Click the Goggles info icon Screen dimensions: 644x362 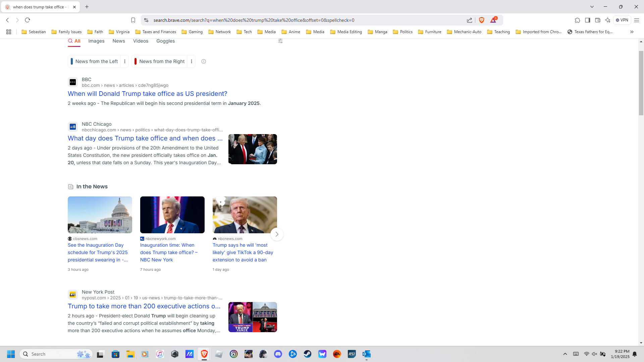204,61
